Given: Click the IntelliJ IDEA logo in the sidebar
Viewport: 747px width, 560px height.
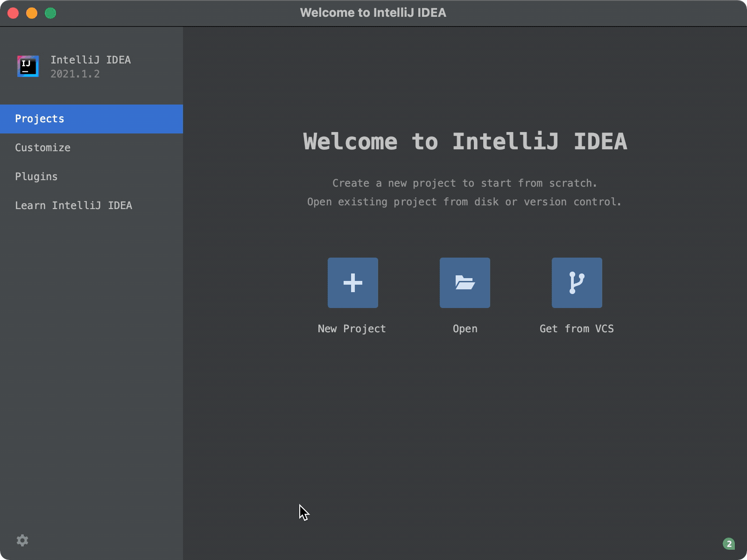Looking at the screenshot, I should [28, 66].
